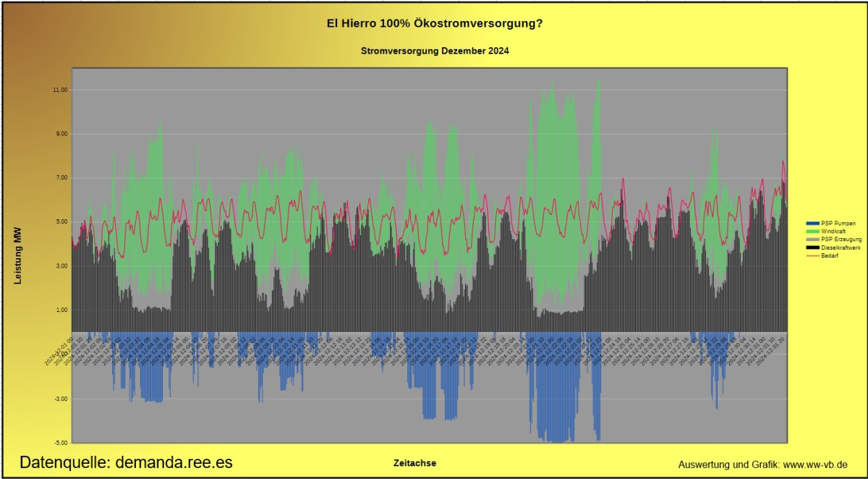Click the blue PSP Pumpen legend swatch
Image resolution: width=868 pixels, height=479 pixels.
(x=812, y=224)
